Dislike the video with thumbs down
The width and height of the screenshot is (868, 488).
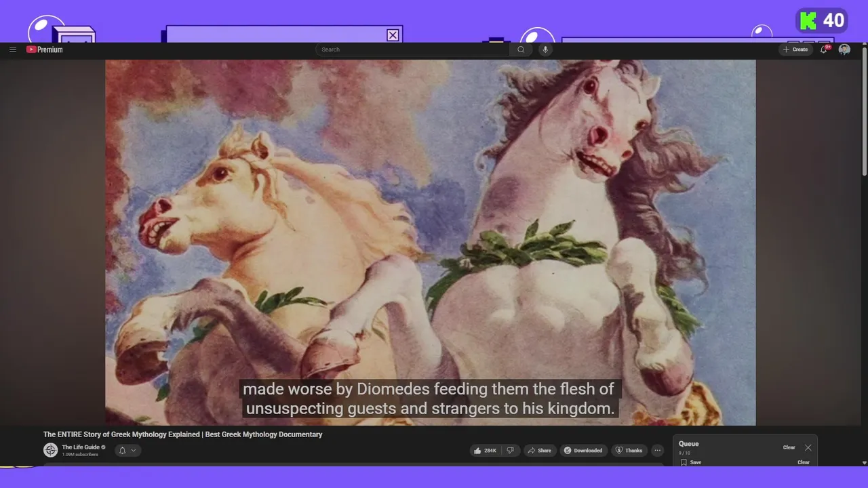tap(511, 450)
